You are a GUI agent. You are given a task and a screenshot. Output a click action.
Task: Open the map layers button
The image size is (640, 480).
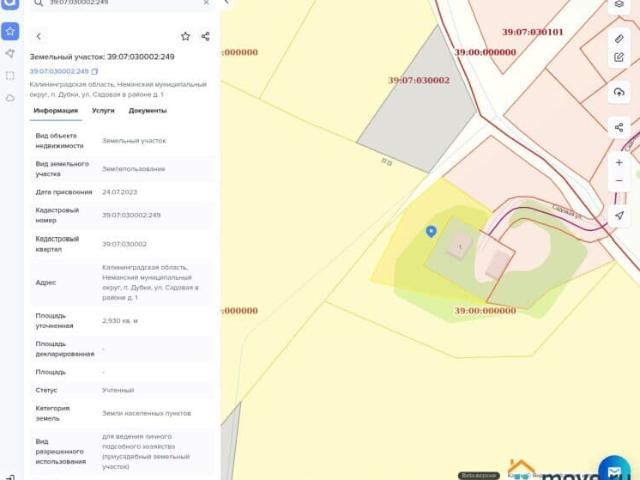[x=619, y=4]
